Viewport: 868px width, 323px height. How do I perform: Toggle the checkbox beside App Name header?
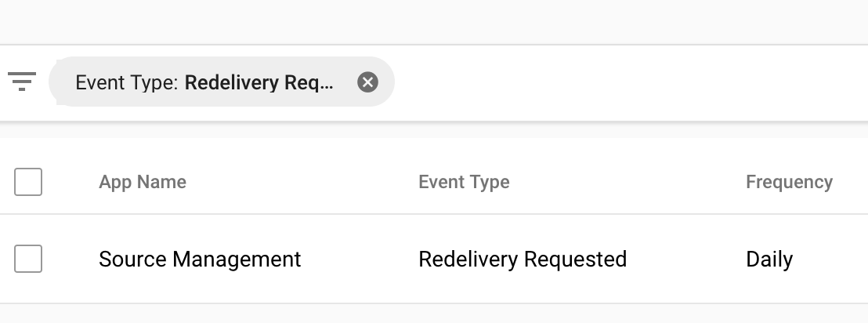point(28,182)
